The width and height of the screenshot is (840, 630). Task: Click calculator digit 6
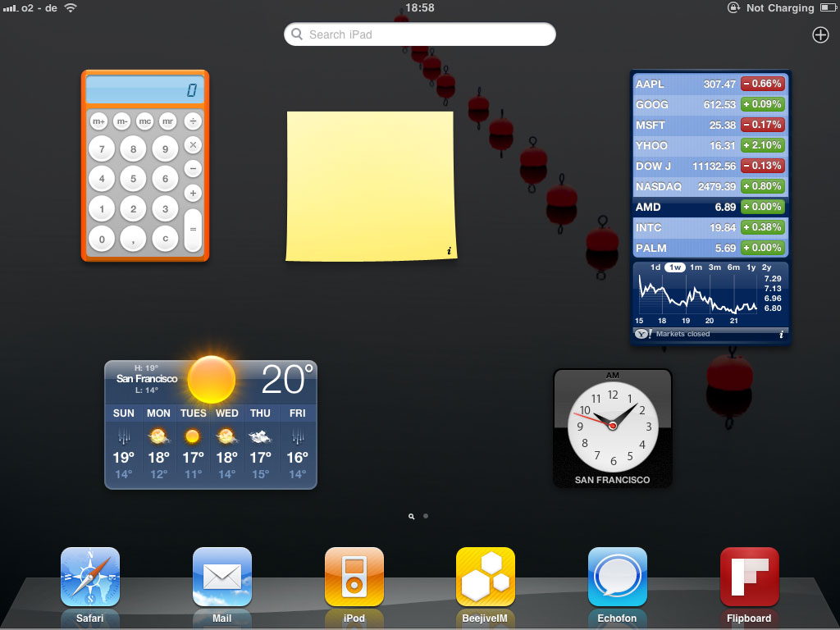pyautogui.click(x=165, y=179)
